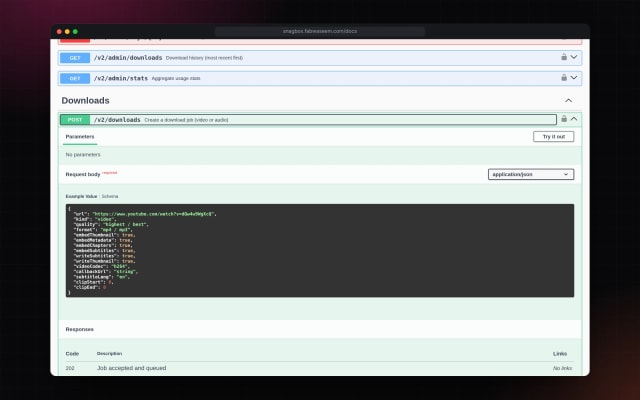Click the "format": "mp4 / mp3" line
The image size is (640, 400).
[x=103, y=230]
